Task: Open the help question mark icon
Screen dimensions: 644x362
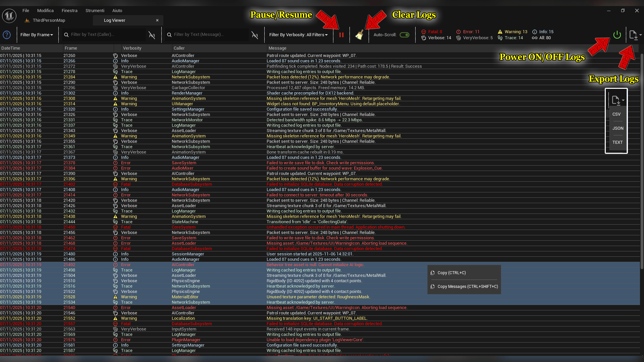Action: [x=7, y=35]
